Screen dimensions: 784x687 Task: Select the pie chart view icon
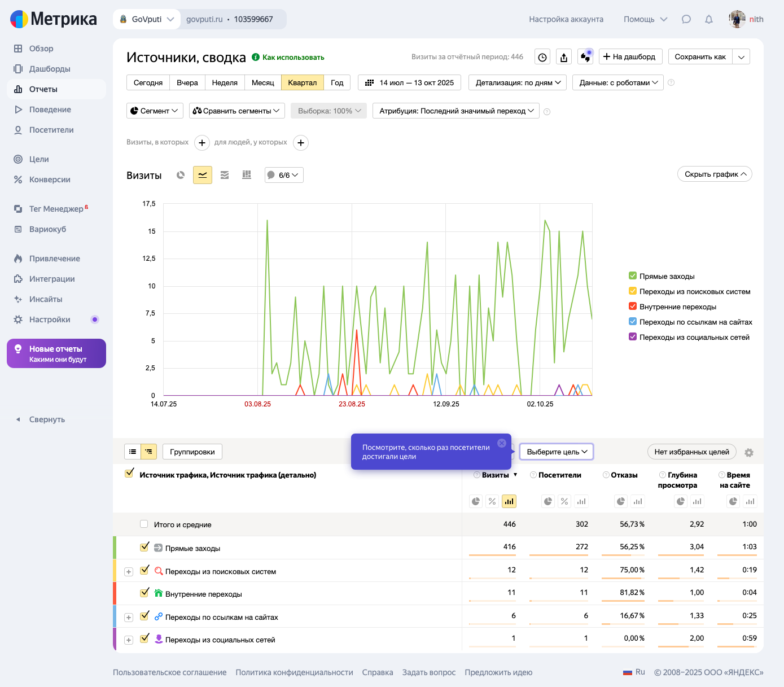pos(181,175)
